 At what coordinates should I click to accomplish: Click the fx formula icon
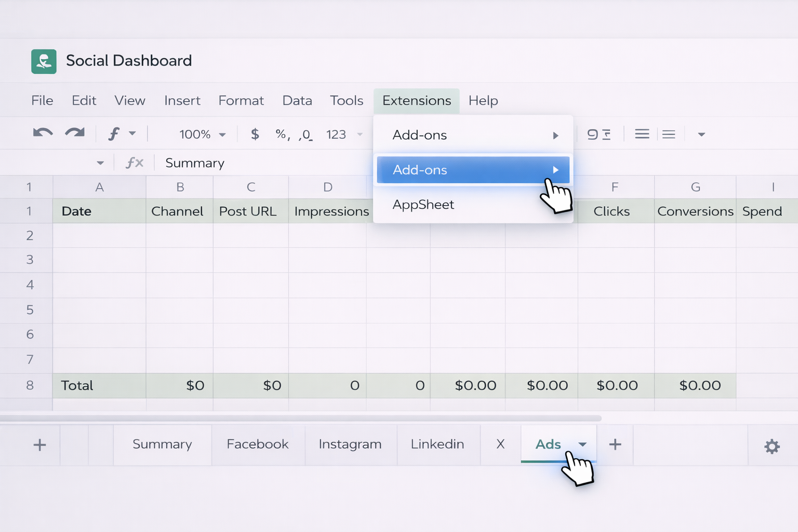coord(134,163)
